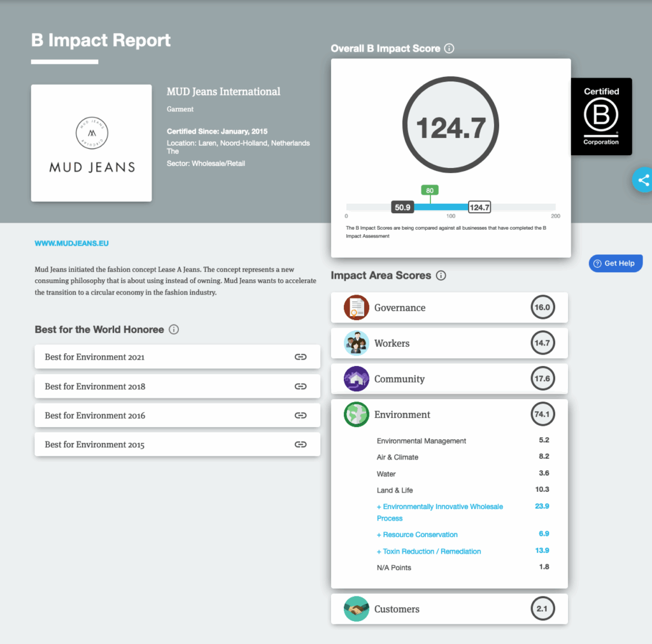Screen dimensions: 652x644
Task: Click the Land & Life row label
Action: tap(395, 490)
